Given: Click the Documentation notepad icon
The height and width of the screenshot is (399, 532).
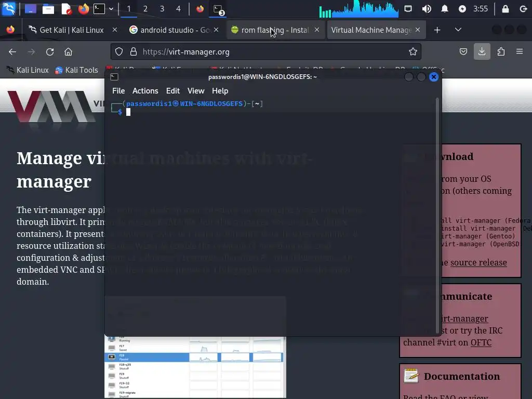Looking at the screenshot, I should (x=411, y=376).
